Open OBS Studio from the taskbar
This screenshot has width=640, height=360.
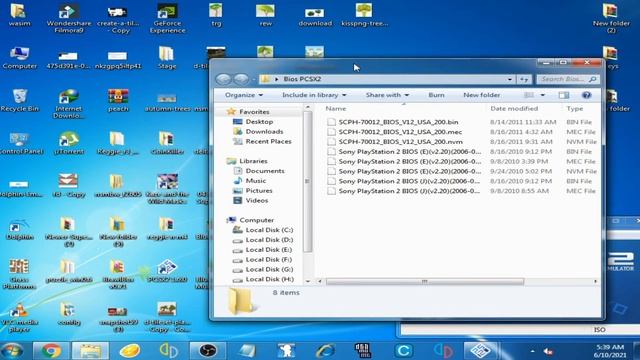coord(208,351)
